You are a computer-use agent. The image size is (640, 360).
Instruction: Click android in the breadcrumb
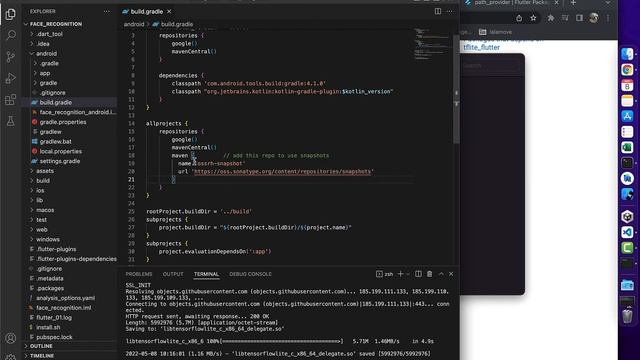tap(134, 24)
